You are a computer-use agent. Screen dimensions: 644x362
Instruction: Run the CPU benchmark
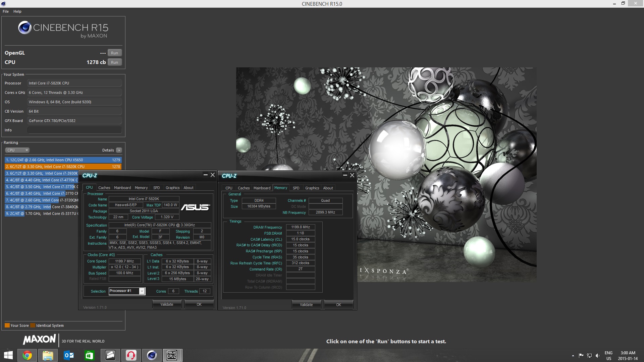tap(115, 62)
